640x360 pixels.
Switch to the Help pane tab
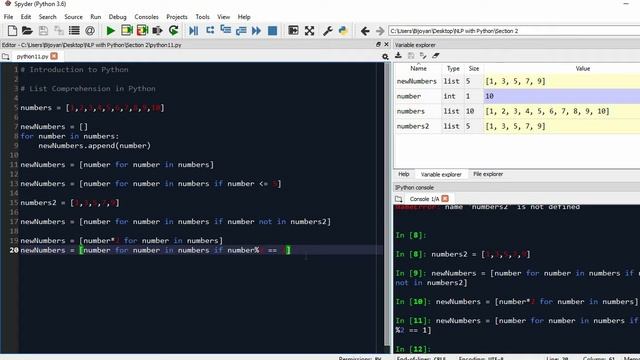(x=404, y=174)
